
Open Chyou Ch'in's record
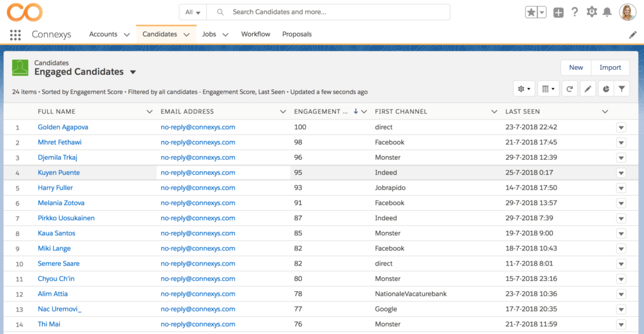tap(56, 279)
